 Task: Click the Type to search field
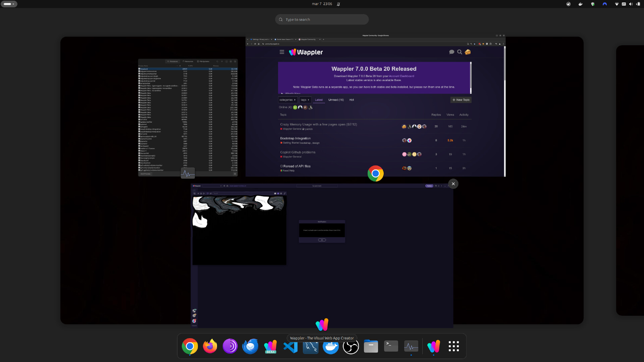pos(322,19)
